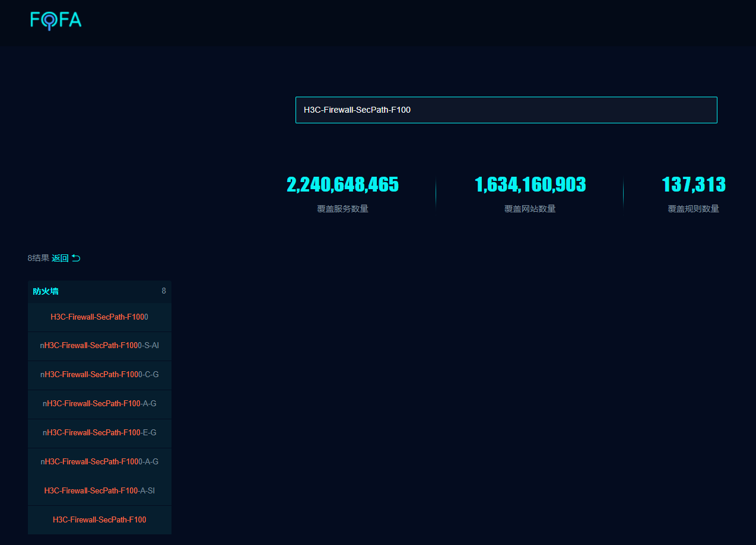Image resolution: width=756 pixels, height=545 pixels.
Task: Select the H3C-Firewall-SecPath-F1000 result
Action: tap(100, 317)
